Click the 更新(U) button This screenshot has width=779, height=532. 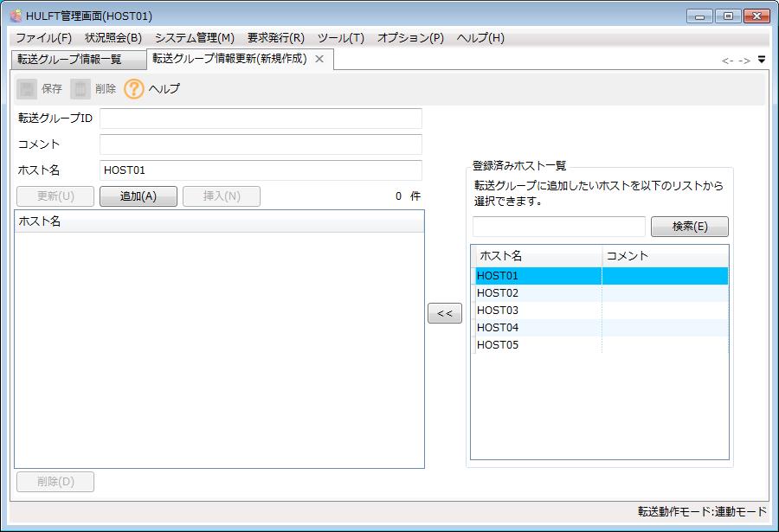tap(55, 196)
